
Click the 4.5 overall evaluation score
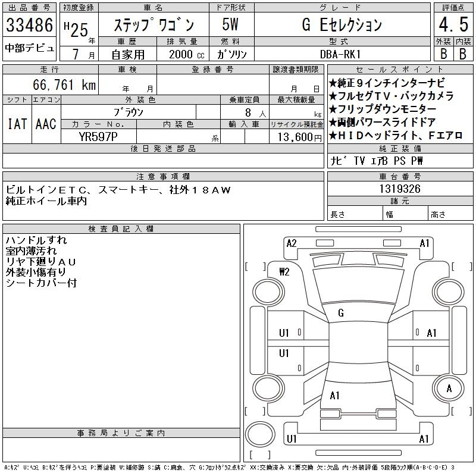[451, 25]
